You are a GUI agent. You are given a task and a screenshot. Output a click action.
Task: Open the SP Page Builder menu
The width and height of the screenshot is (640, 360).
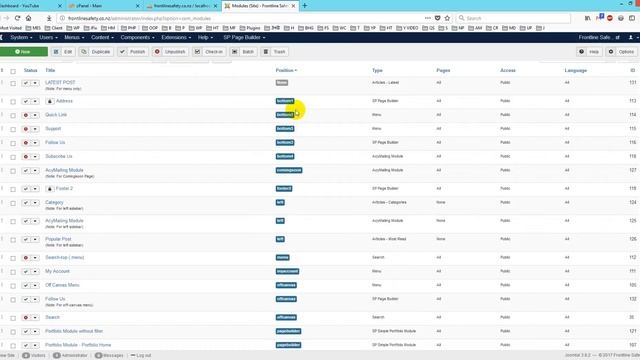point(244,37)
